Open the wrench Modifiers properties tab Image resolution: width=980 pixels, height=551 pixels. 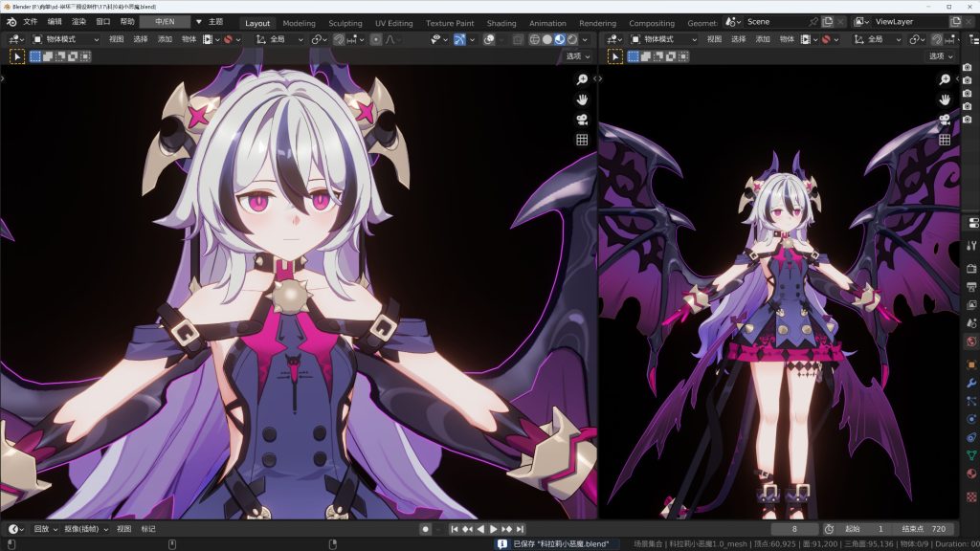pos(971,383)
